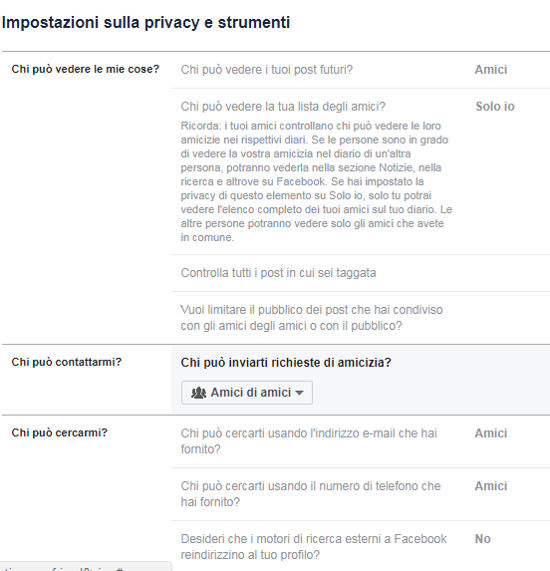Select Chi può inviarti richieste di amicizia heading

click(286, 362)
